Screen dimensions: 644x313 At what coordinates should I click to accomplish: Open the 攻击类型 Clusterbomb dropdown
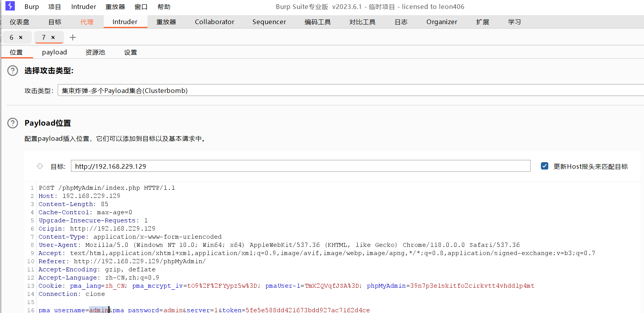[351, 90]
